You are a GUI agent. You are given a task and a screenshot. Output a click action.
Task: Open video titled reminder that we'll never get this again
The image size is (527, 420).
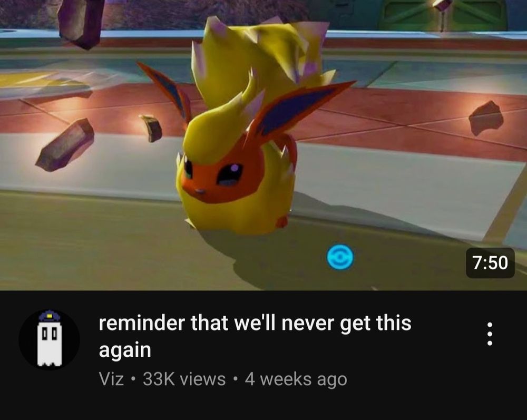coord(255,336)
